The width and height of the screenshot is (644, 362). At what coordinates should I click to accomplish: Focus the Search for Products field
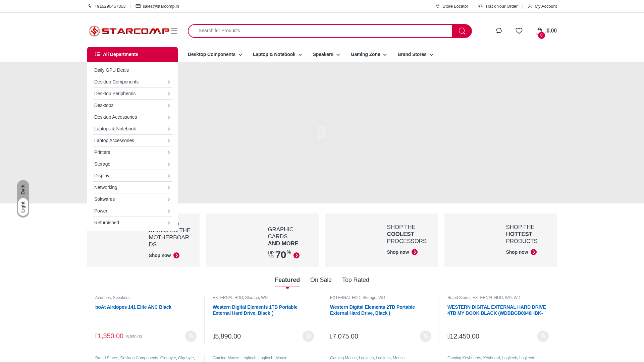[320, 31]
